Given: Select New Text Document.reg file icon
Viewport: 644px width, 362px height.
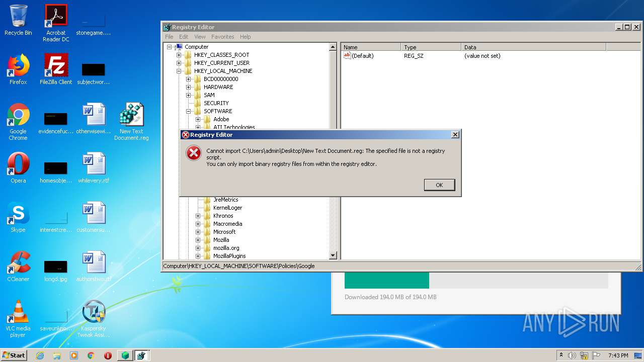Looking at the screenshot, I should 131,122.
